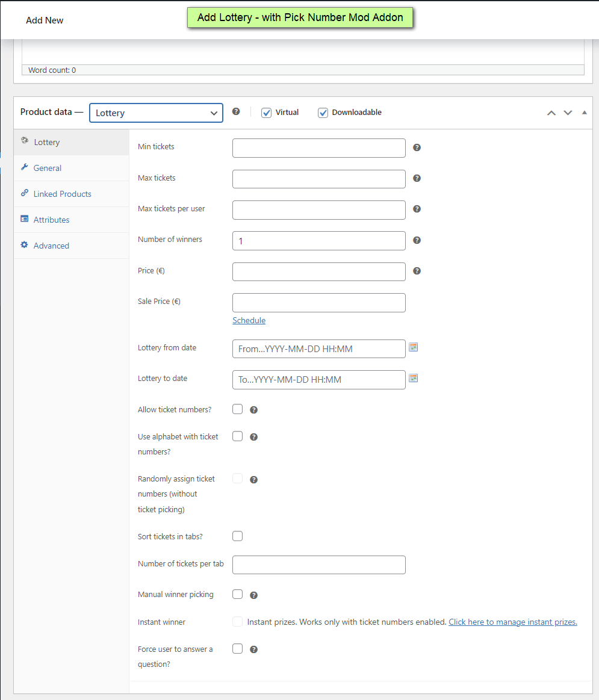Open calendar picker for Lottery from date
The width and height of the screenshot is (599, 700).
click(x=414, y=347)
